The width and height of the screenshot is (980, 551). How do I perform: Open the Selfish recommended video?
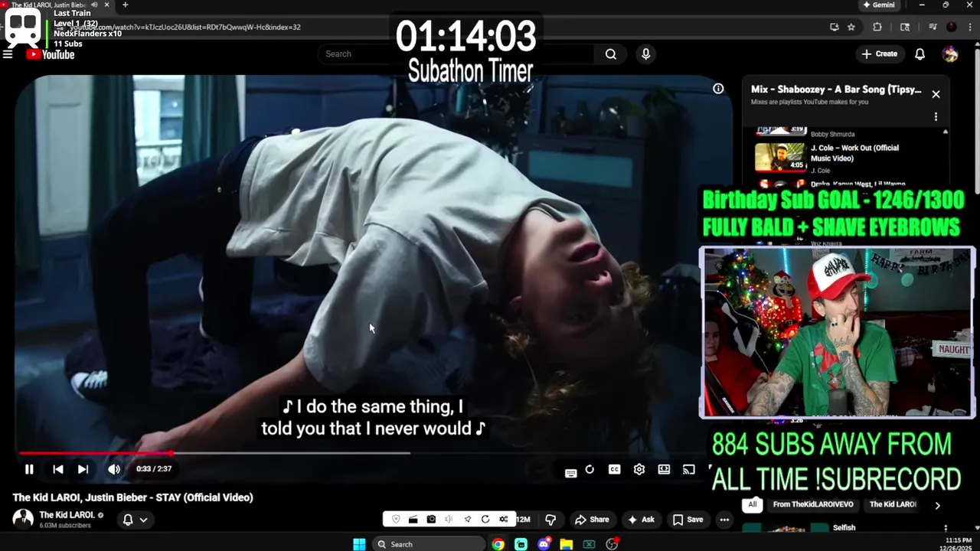[x=844, y=527]
